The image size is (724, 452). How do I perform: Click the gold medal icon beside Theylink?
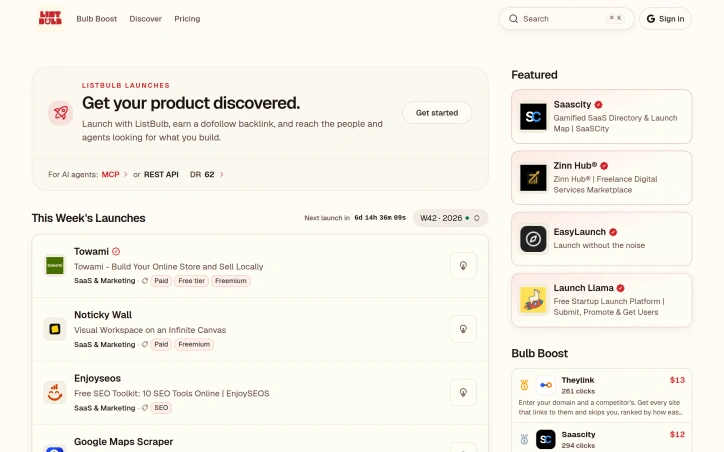tap(524, 385)
